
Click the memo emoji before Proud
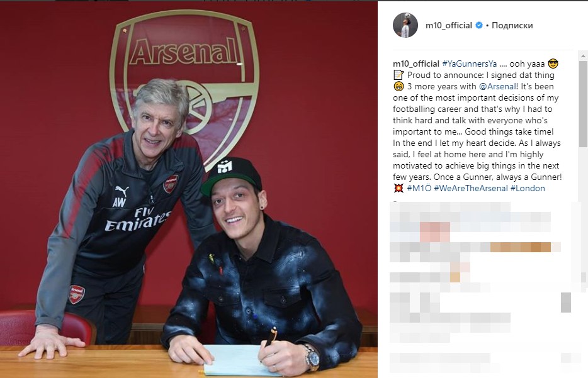pyautogui.click(x=399, y=75)
